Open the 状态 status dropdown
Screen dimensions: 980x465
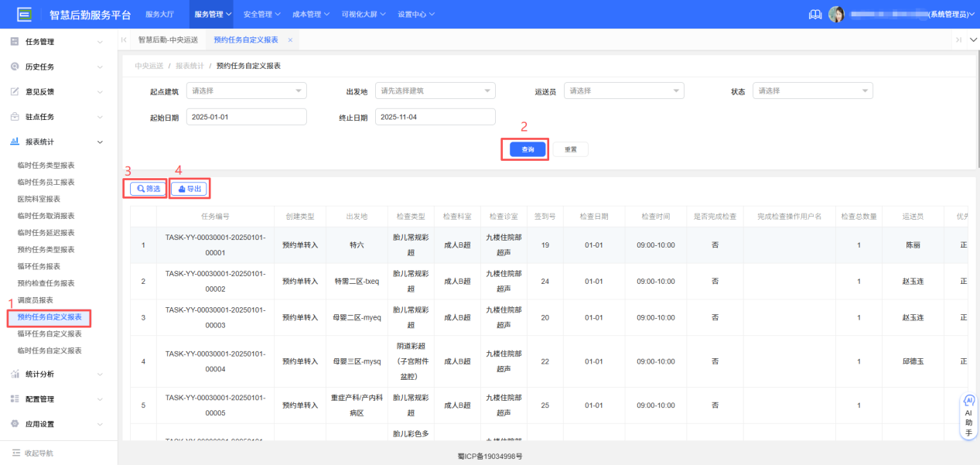click(x=812, y=90)
